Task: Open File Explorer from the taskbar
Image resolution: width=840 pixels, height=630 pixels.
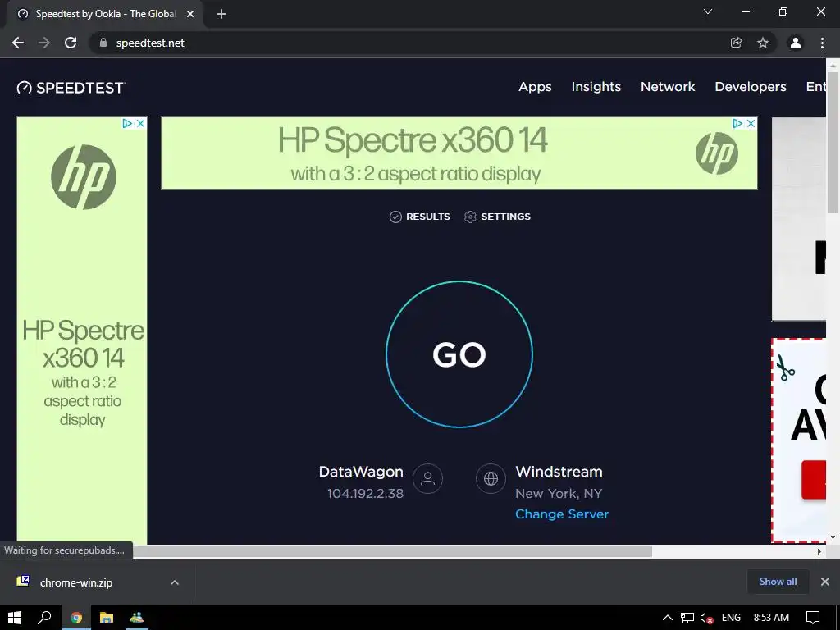Action: click(x=107, y=618)
